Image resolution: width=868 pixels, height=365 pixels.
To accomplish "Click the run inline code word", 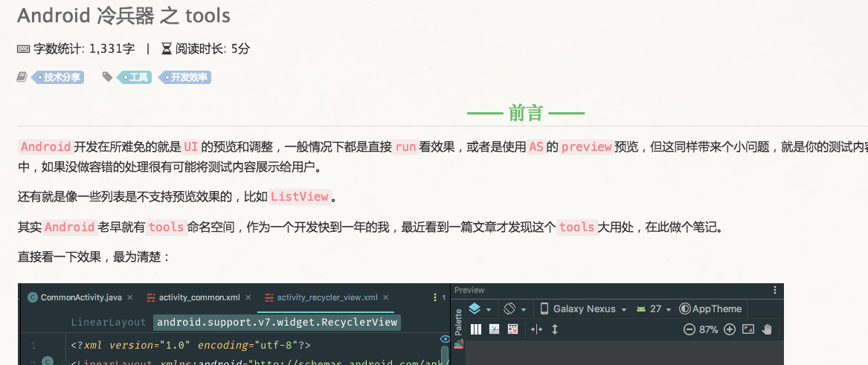I will point(405,146).
